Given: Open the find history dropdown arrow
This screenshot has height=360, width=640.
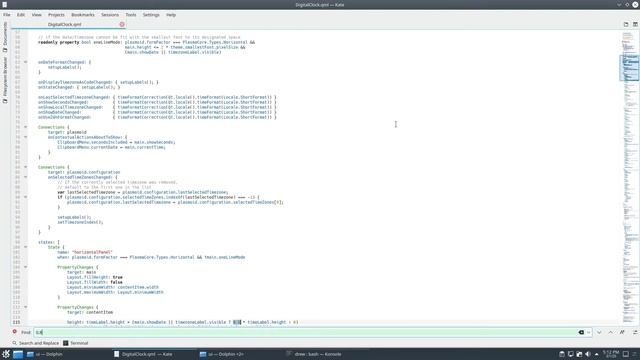Looking at the screenshot, I should (x=588, y=332).
